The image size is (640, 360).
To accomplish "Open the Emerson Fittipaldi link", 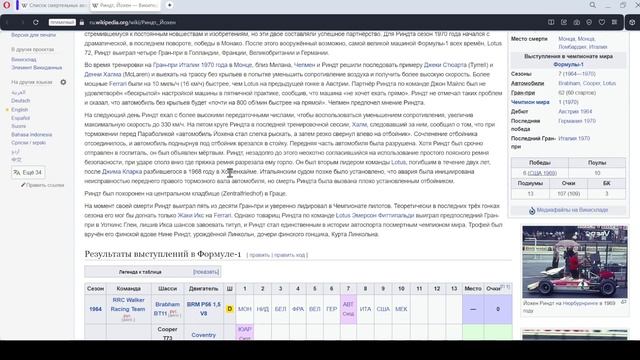I will (x=383, y=216).
